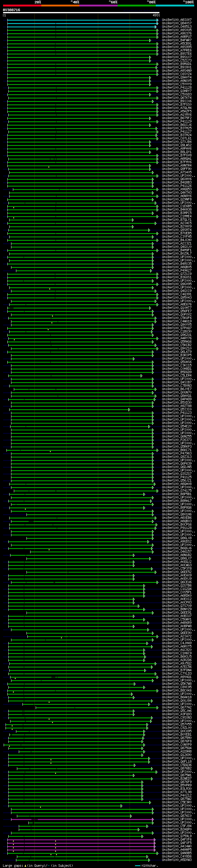The image size is (197, 868).
Task: Click UniRef100_Q95043 label
Action: (x=177, y=297)
